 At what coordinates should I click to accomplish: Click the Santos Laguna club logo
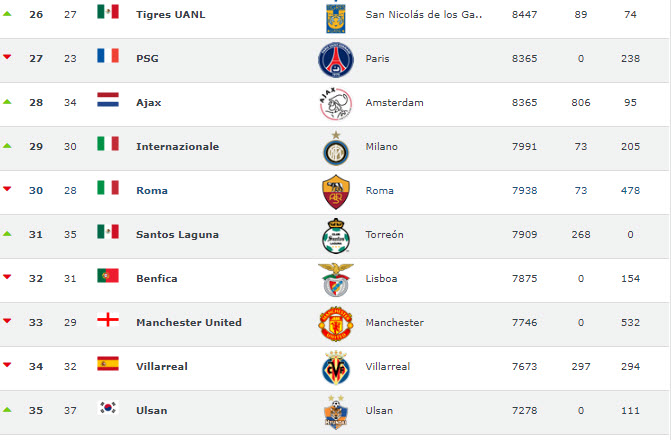click(335, 235)
